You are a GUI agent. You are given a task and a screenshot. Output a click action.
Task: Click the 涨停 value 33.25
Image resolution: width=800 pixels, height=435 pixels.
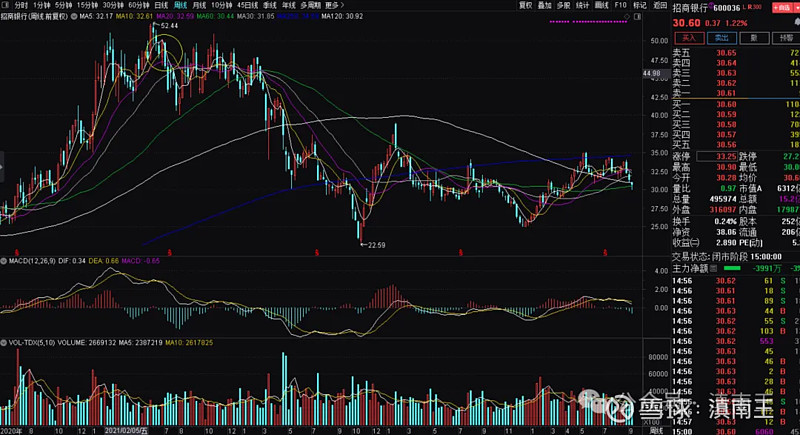coord(726,157)
